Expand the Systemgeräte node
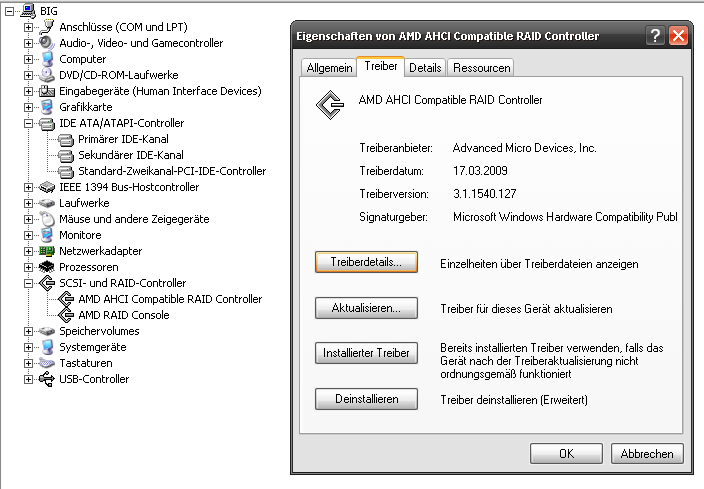Screen dimensions: 704x489 click(x=28, y=348)
